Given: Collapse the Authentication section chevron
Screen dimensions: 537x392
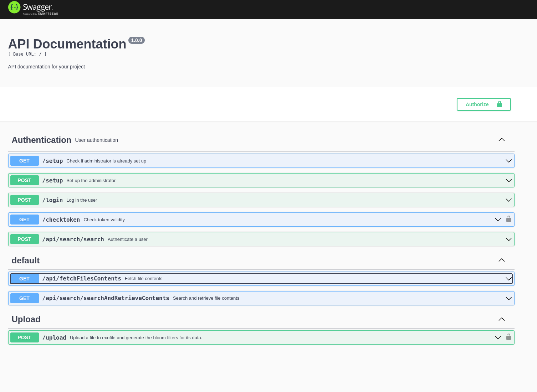Looking at the screenshot, I should pyautogui.click(x=502, y=140).
